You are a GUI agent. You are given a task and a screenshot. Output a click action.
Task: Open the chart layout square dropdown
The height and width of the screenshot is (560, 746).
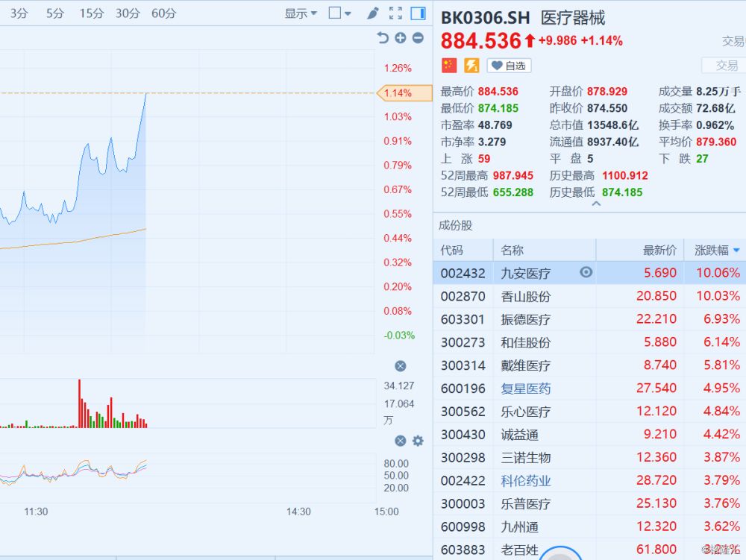coord(339,13)
